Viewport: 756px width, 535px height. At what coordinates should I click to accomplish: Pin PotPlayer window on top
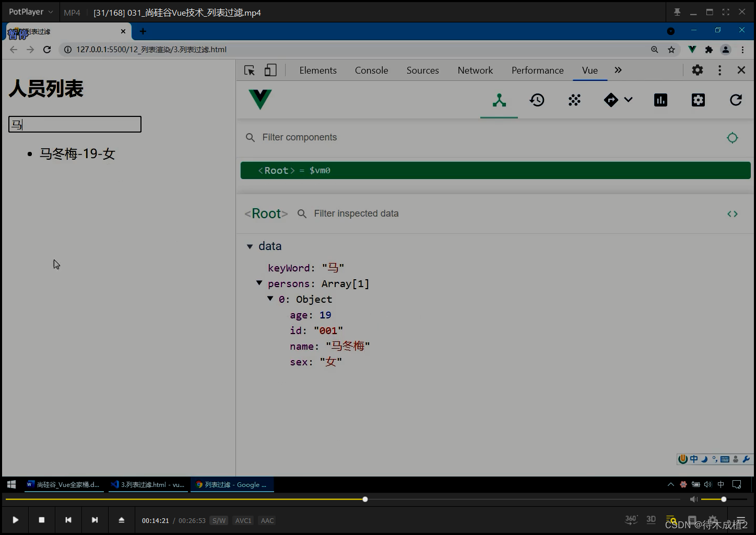point(677,12)
